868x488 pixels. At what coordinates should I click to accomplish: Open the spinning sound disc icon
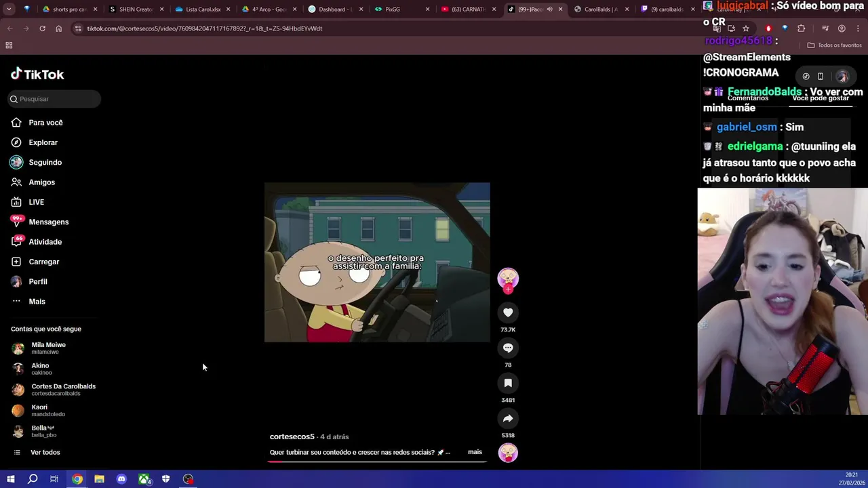click(508, 453)
